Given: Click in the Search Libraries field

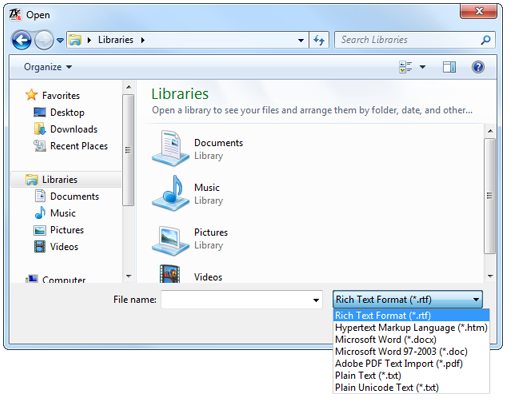Looking at the screenshot, I should point(408,40).
